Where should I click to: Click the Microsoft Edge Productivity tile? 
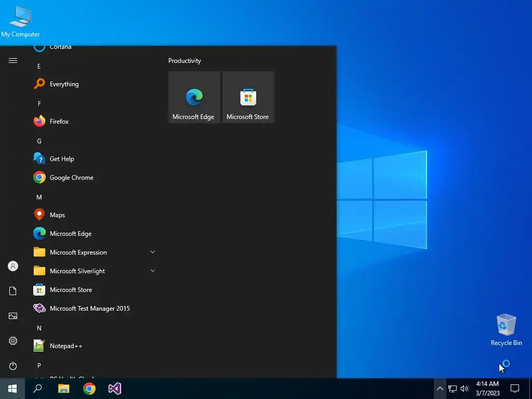pos(194,97)
